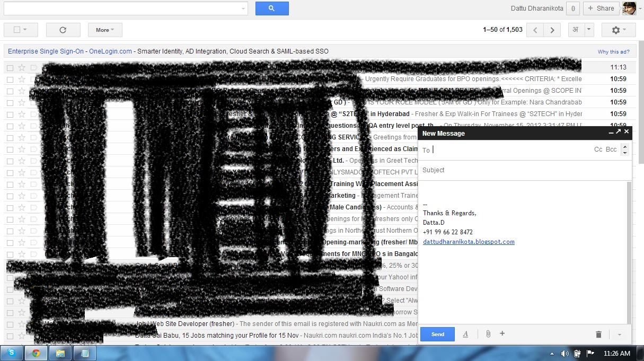
Task: Go to the older page arrow
Action: coord(552,30)
